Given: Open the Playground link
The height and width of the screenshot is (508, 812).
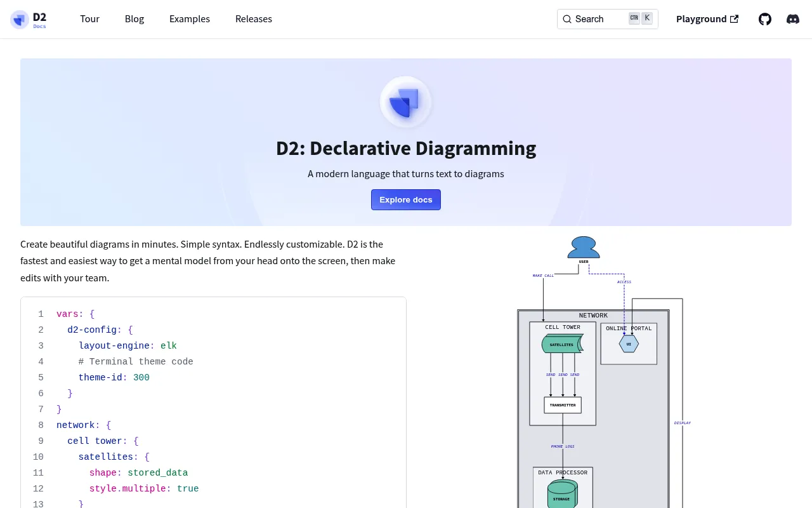Looking at the screenshot, I should click(x=707, y=19).
